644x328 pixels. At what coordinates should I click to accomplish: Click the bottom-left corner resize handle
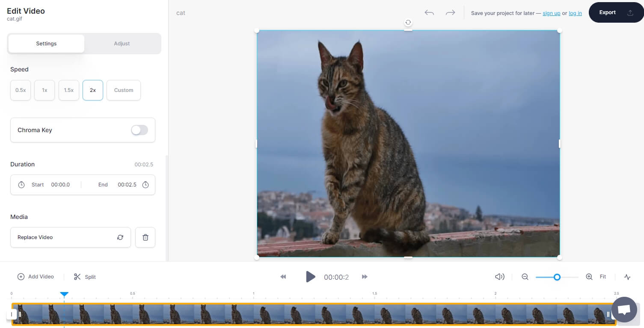(x=257, y=257)
